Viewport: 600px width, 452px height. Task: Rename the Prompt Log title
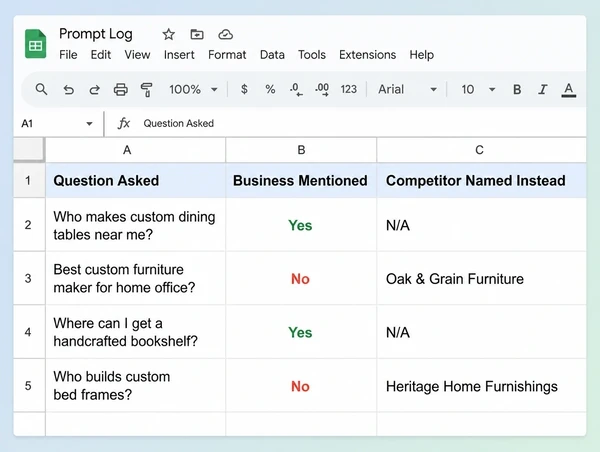pyautogui.click(x=96, y=34)
